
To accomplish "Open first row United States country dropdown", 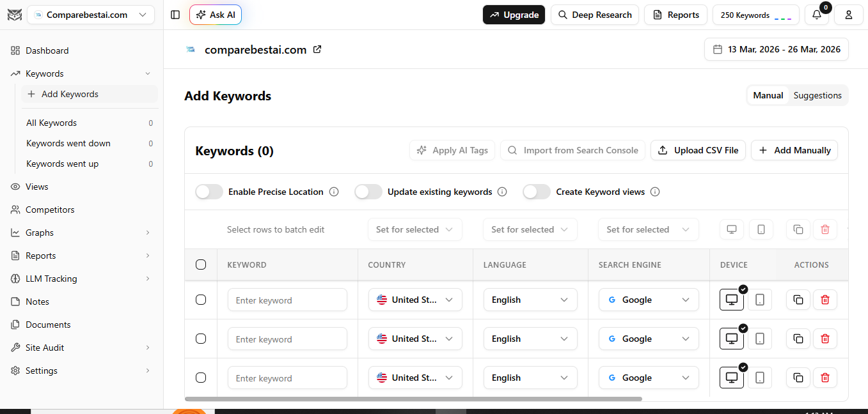I will (415, 300).
